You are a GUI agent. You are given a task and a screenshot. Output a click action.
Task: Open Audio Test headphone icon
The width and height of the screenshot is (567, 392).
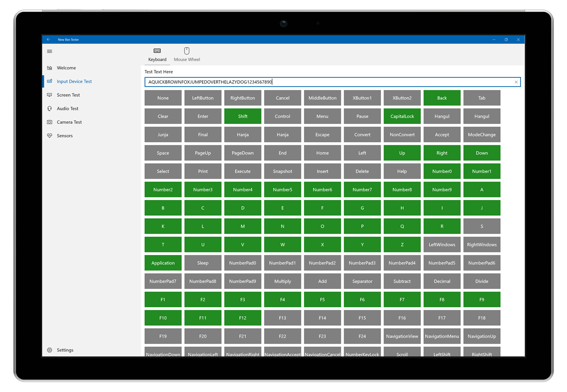[x=49, y=108]
